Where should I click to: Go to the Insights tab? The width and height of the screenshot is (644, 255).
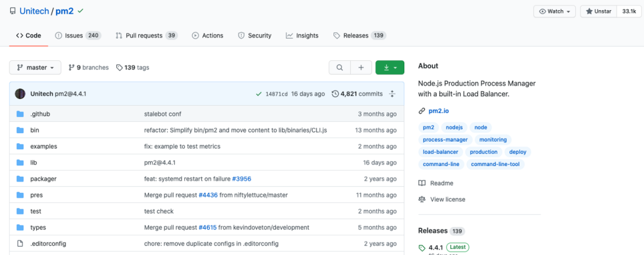(302, 36)
